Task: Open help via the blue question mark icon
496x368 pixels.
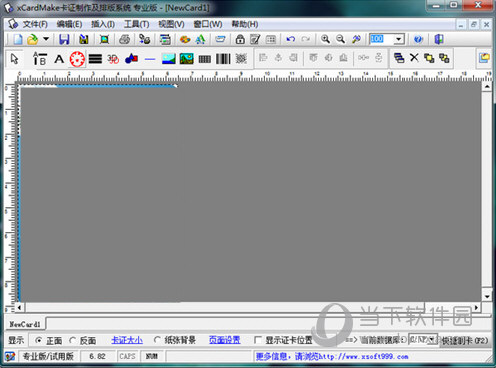Action: 418,39
